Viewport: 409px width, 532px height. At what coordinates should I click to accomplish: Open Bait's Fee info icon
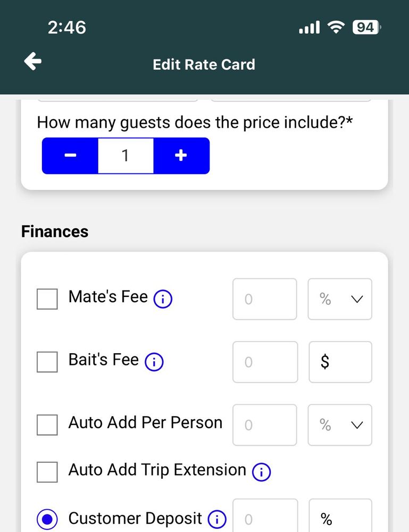click(x=154, y=362)
